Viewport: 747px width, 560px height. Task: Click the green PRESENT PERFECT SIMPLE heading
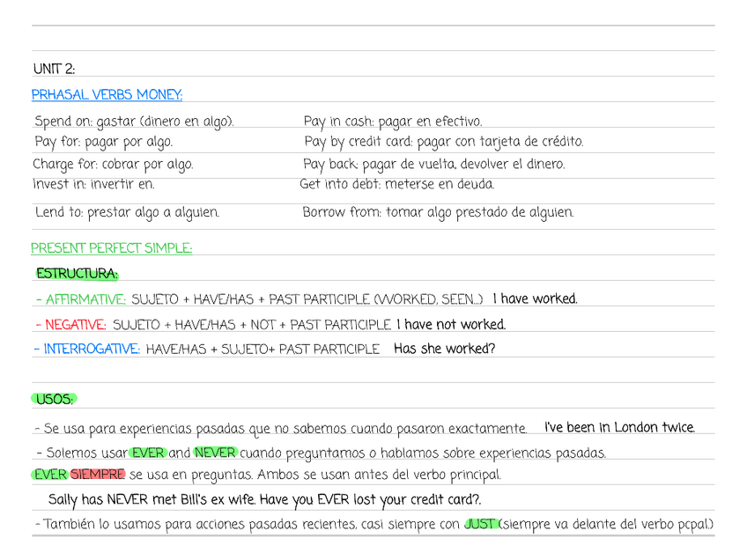tap(111, 248)
